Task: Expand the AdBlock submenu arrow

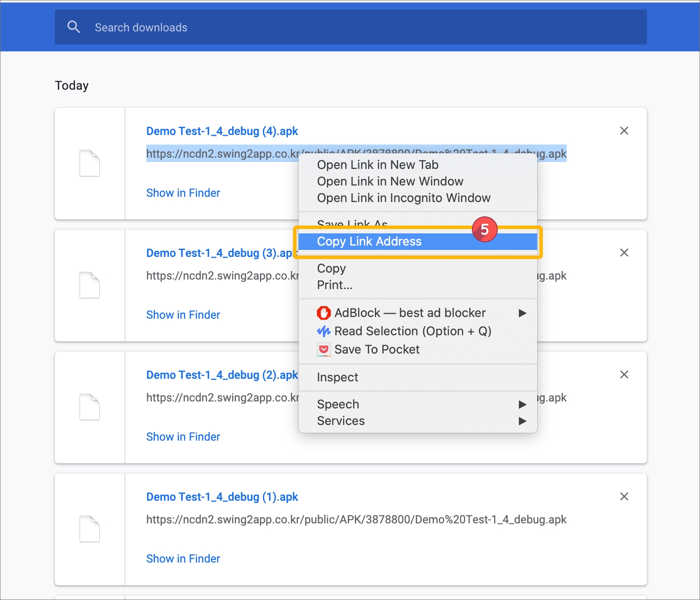Action: pyautogui.click(x=522, y=313)
